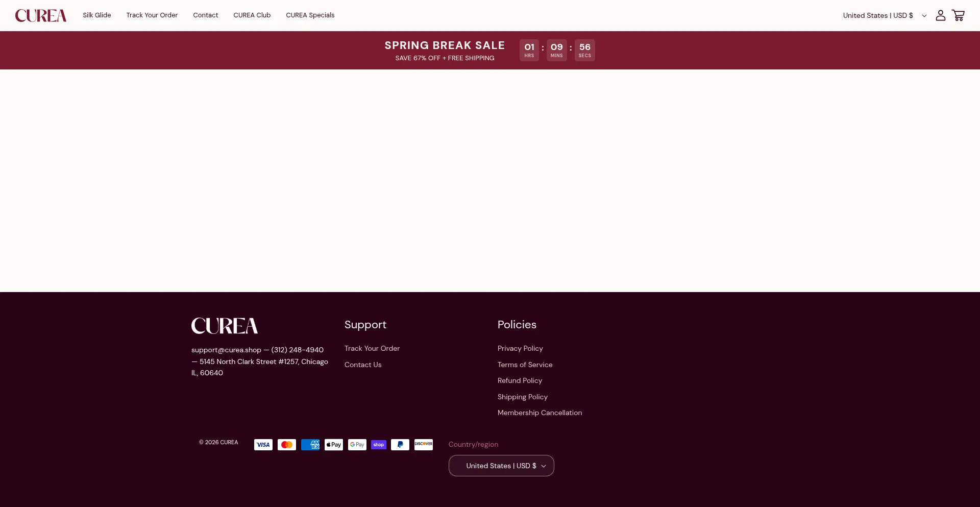Image resolution: width=980 pixels, height=507 pixels.
Task: Click the Mastercard payment icon
Action: (287, 445)
